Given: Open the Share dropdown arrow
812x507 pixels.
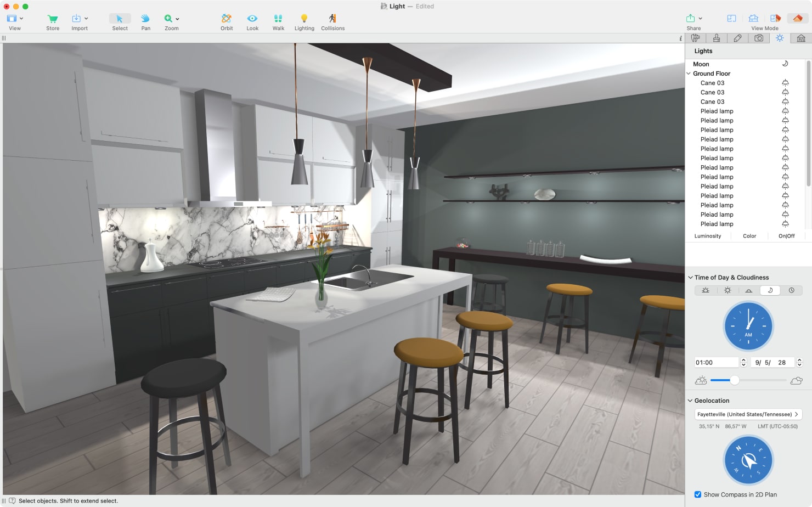Looking at the screenshot, I should point(700,19).
